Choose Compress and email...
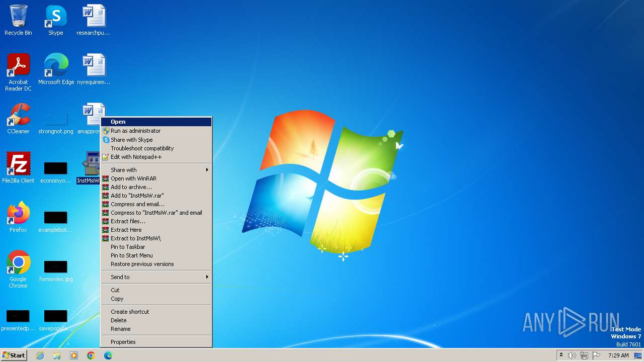Image resolution: width=644 pixels, height=362 pixels. 156,204
